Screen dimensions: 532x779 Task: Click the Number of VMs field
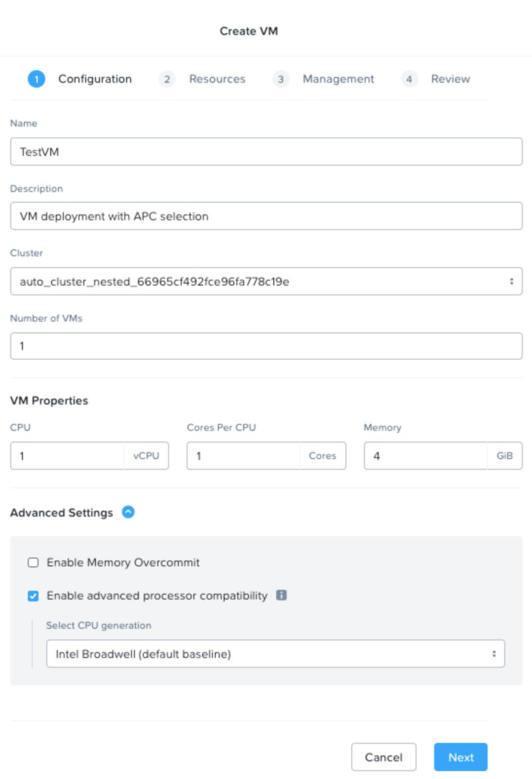point(266,345)
